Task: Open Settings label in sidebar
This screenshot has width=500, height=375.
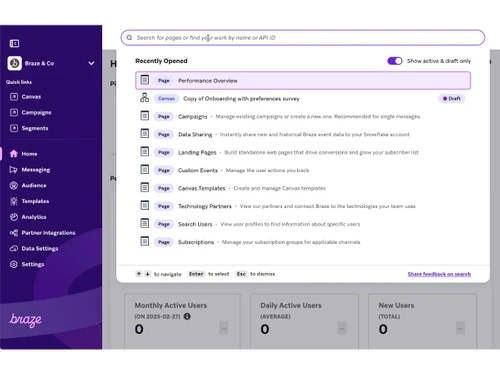Action: tap(33, 264)
